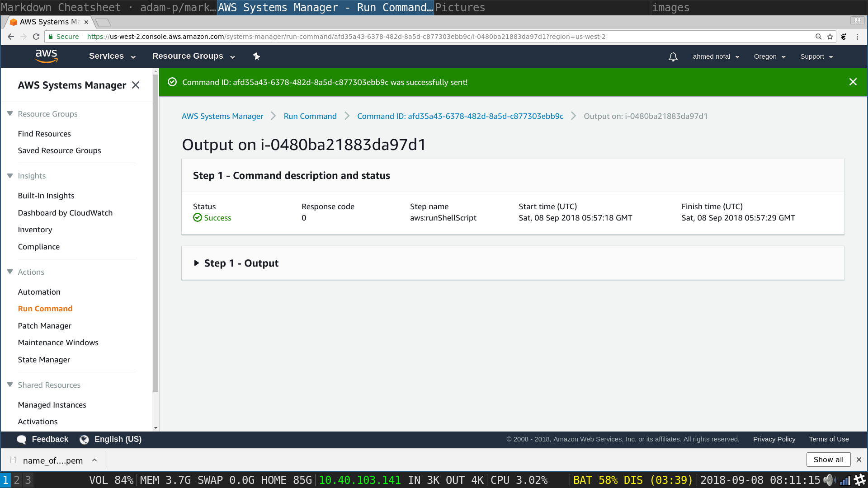Open Patch Manager in sidebar
868x488 pixels.
[44, 326]
